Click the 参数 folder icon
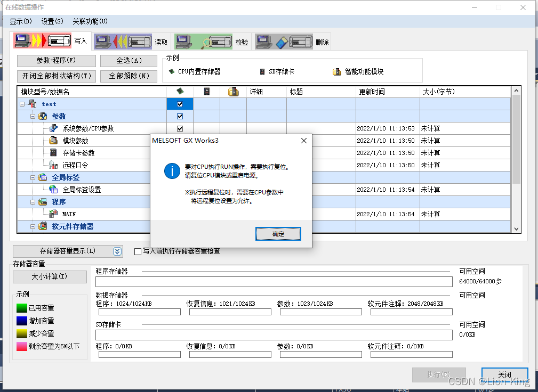Viewport: 538px width, 392px height. tap(43, 116)
